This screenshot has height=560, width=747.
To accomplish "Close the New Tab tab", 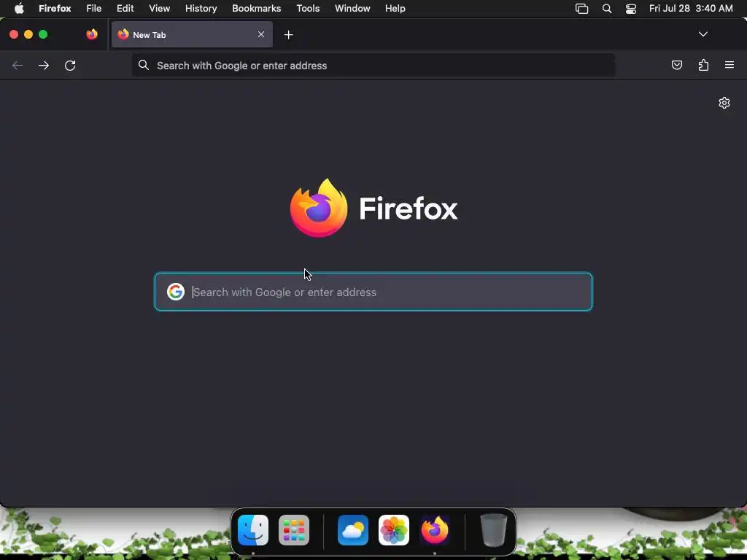I will tap(261, 34).
